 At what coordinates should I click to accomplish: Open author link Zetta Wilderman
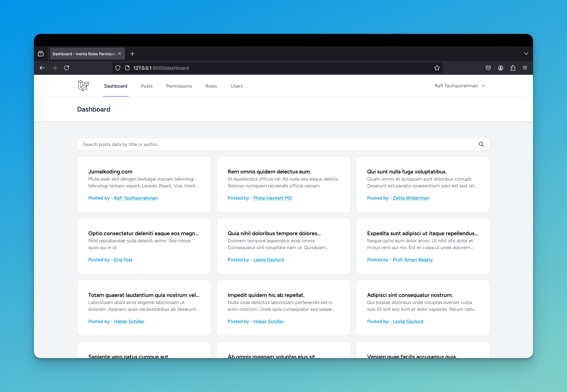(x=411, y=198)
